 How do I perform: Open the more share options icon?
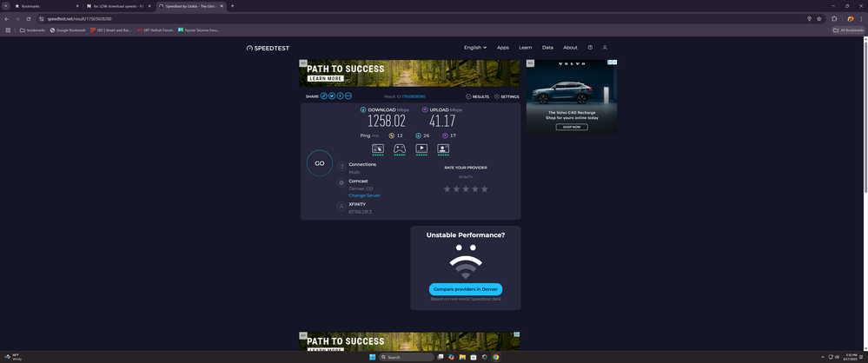click(348, 96)
